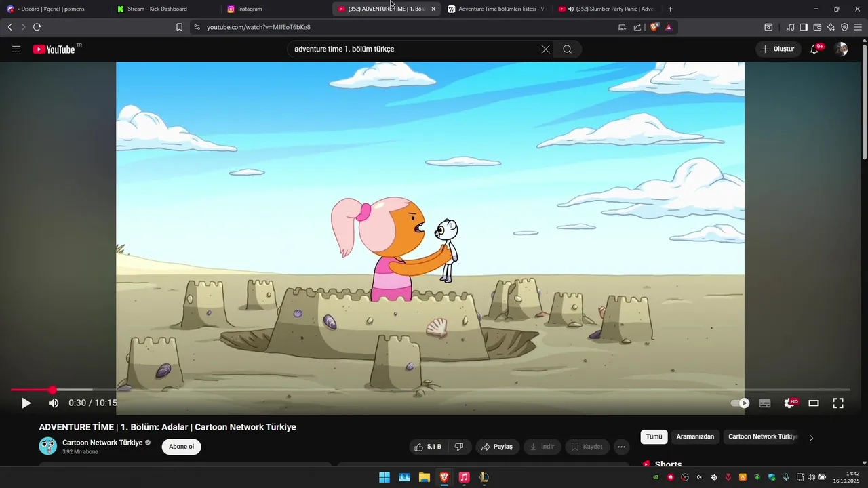The image size is (868, 488).
Task: Bookmark this page in address bar
Action: tap(179, 27)
